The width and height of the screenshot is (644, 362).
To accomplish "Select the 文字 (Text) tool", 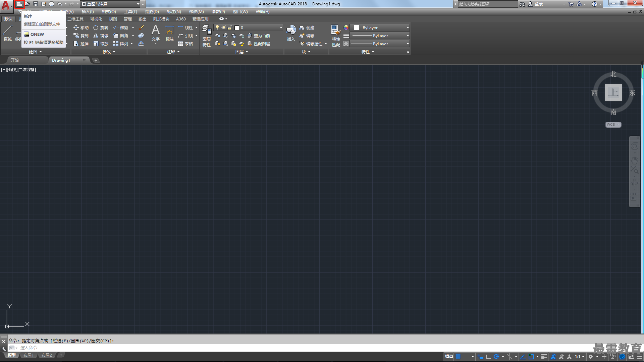I will click(x=156, y=33).
